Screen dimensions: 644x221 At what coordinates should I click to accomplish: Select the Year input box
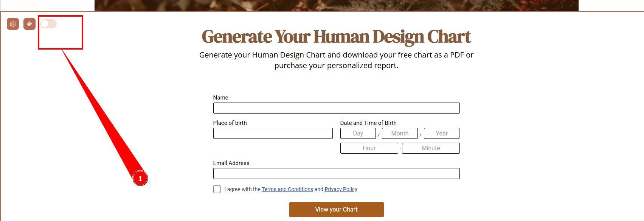(x=441, y=134)
